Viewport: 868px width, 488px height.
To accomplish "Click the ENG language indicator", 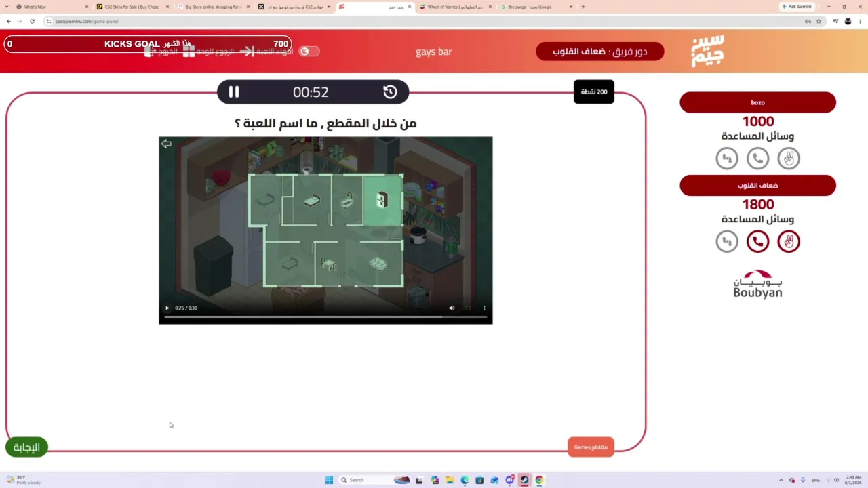I will (815, 480).
